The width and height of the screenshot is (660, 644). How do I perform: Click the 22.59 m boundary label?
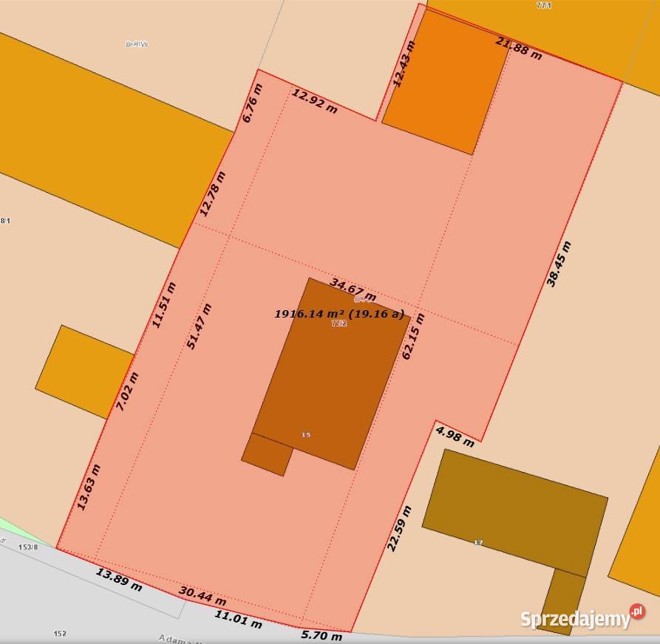(399, 529)
